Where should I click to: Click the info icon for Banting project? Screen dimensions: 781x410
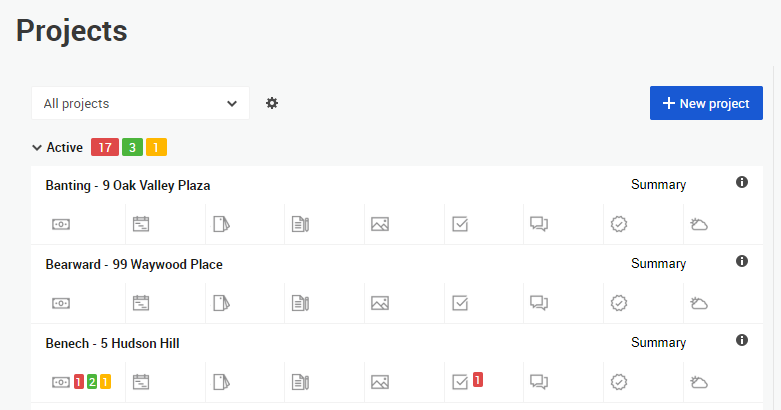742,182
